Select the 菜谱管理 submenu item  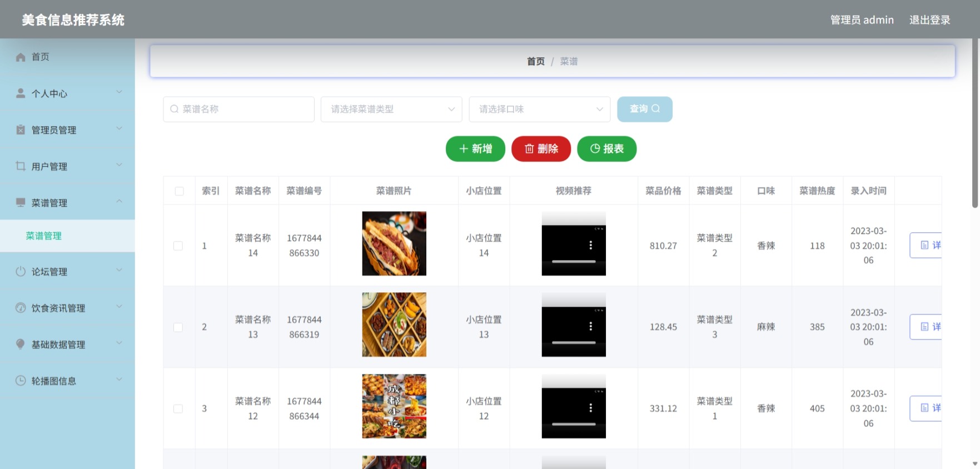click(x=67, y=236)
